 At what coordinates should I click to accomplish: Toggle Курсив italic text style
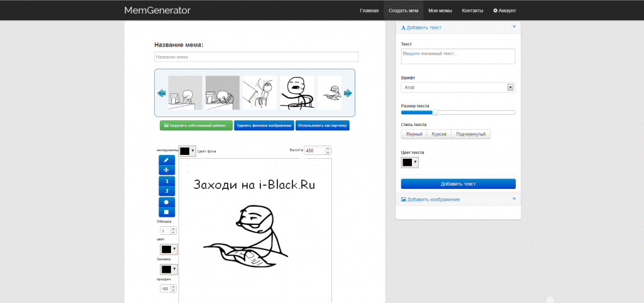click(x=439, y=134)
